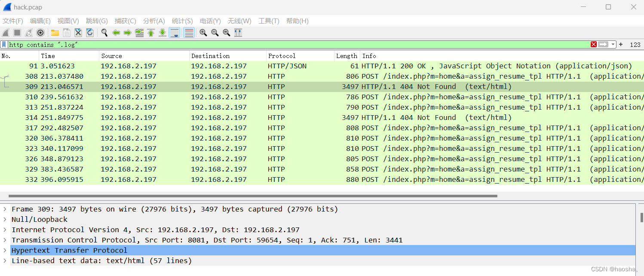
Task: Open capture options with the gear icon
Action: 40,33
